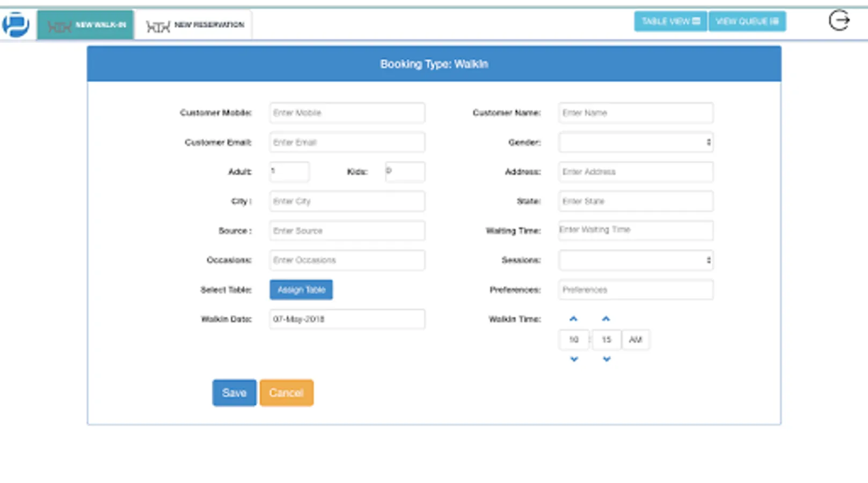This screenshot has width=868, height=483.
Task: Focus the Customer Mobile field
Action: tap(347, 113)
